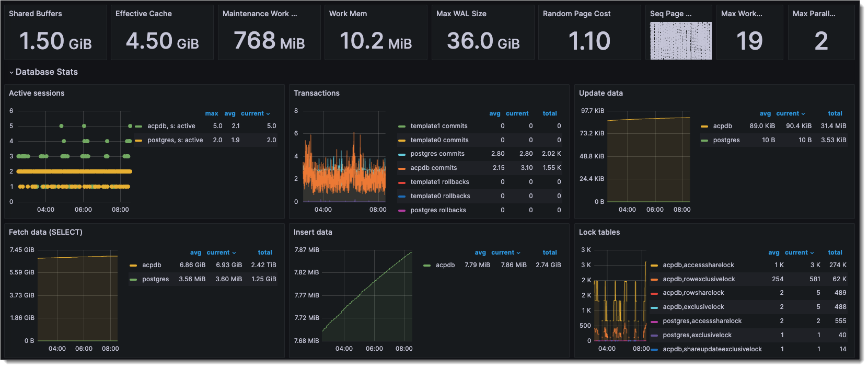
Task: Click color swatch for template0 commits
Action: pyautogui.click(x=401, y=141)
